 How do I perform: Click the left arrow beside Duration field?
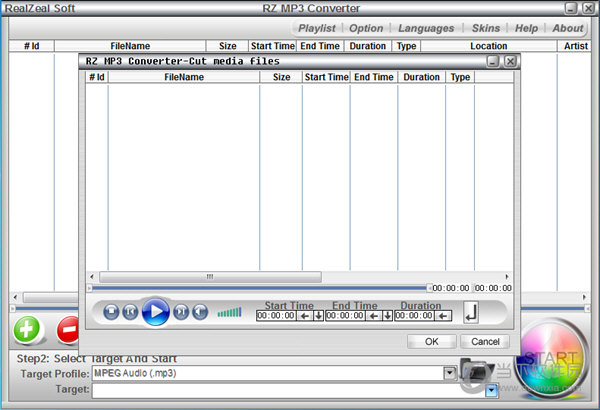tap(443, 316)
